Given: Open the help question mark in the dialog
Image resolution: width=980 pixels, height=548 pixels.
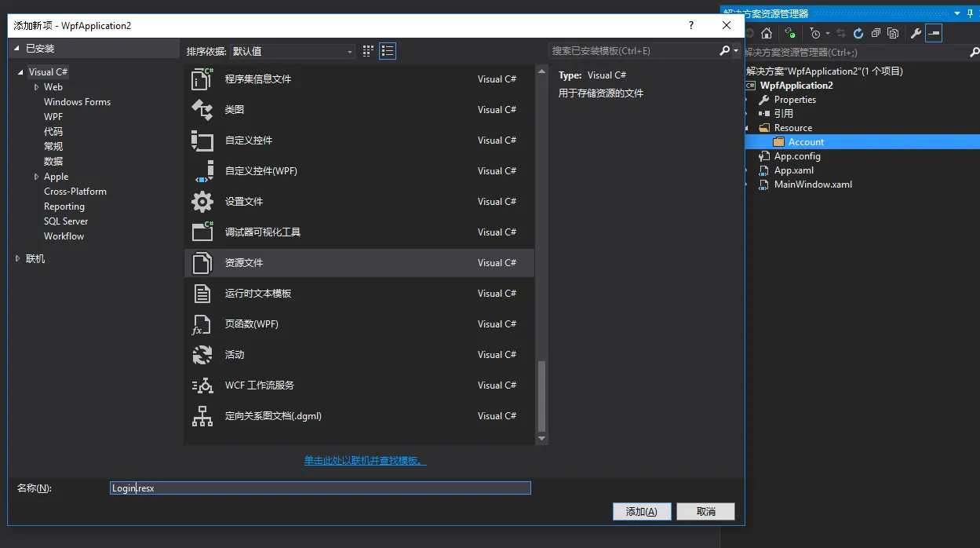Looking at the screenshot, I should 691,25.
